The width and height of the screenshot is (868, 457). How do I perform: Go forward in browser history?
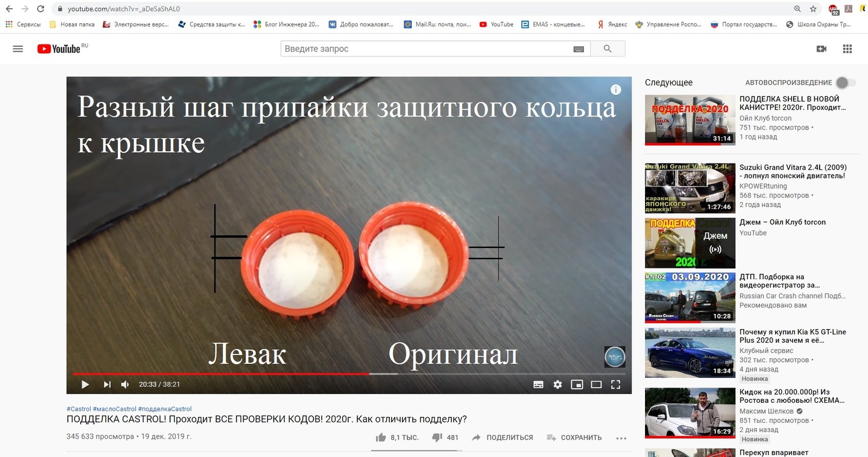click(25, 9)
